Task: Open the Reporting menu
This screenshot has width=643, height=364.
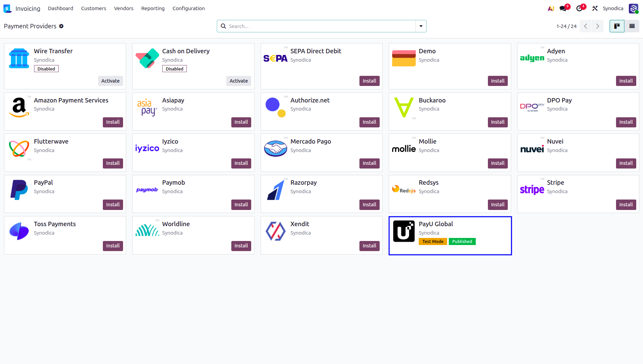Action: coord(153,8)
